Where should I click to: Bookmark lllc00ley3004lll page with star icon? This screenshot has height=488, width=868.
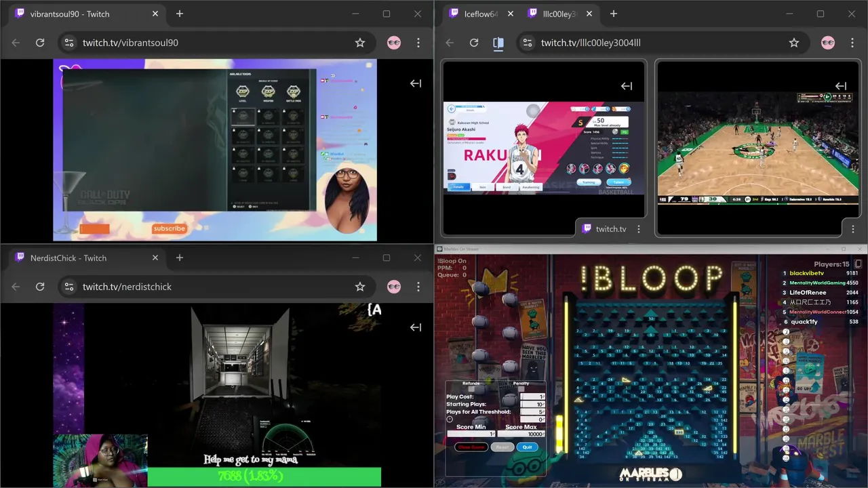(794, 43)
